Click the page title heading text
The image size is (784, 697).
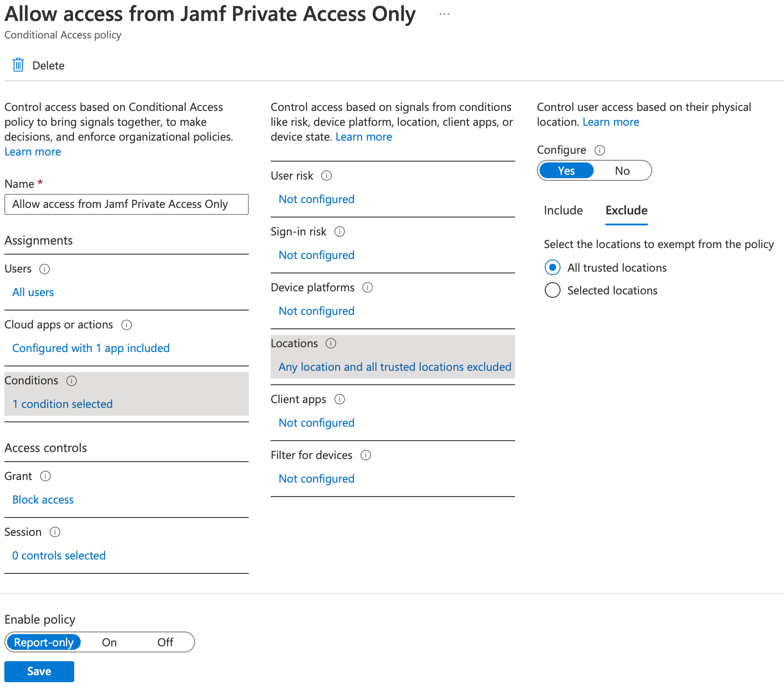210,14
